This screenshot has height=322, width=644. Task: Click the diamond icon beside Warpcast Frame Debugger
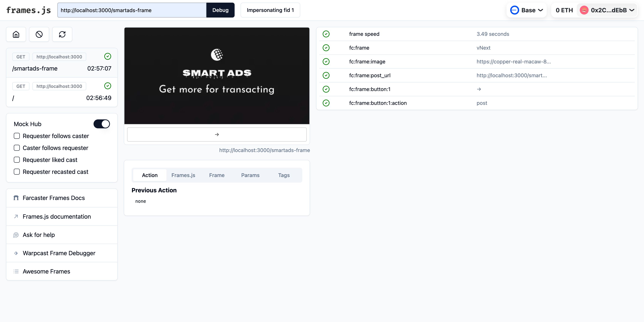click(16, 253)
